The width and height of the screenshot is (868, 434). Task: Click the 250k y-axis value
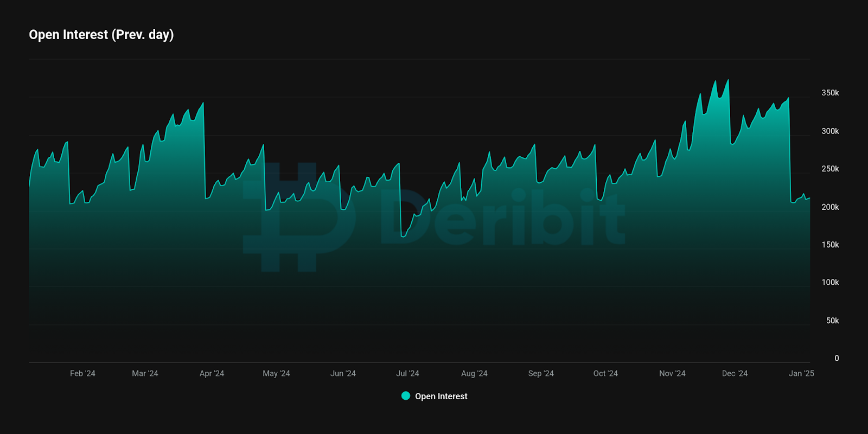coord(830,169)
